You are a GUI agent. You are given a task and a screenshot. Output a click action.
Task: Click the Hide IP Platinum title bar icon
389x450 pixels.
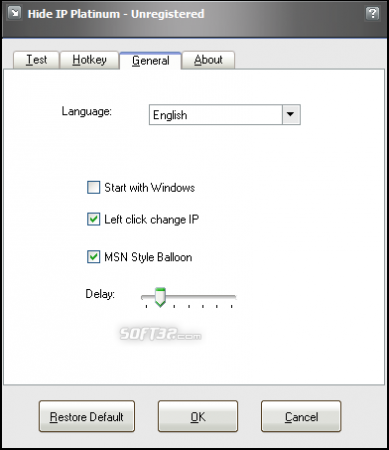14,13
